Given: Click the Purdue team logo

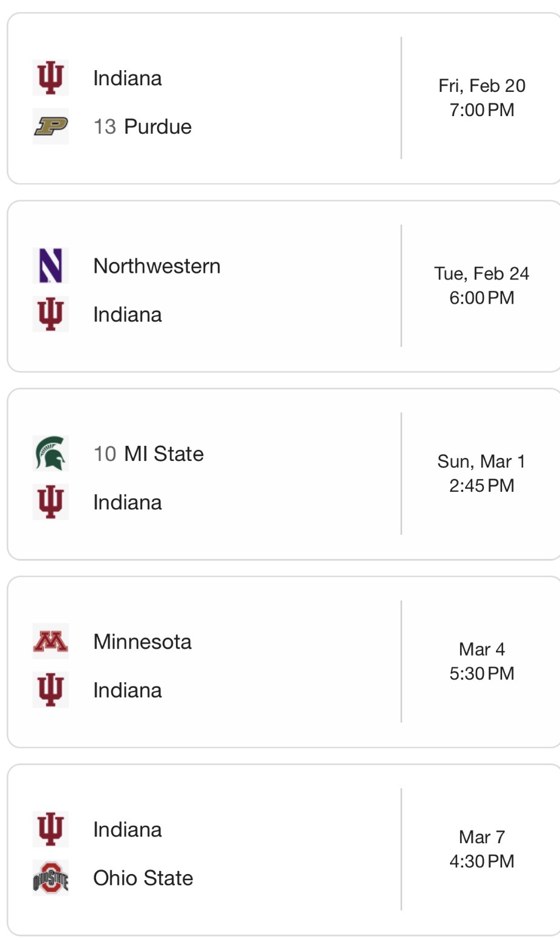Looking at the screenshot, I should 51,126.
